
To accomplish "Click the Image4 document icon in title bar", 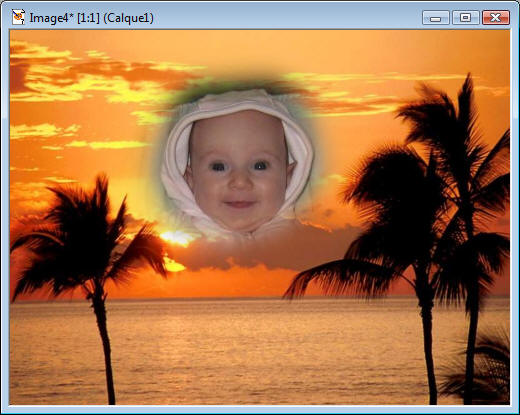I will tap(18, 17).
